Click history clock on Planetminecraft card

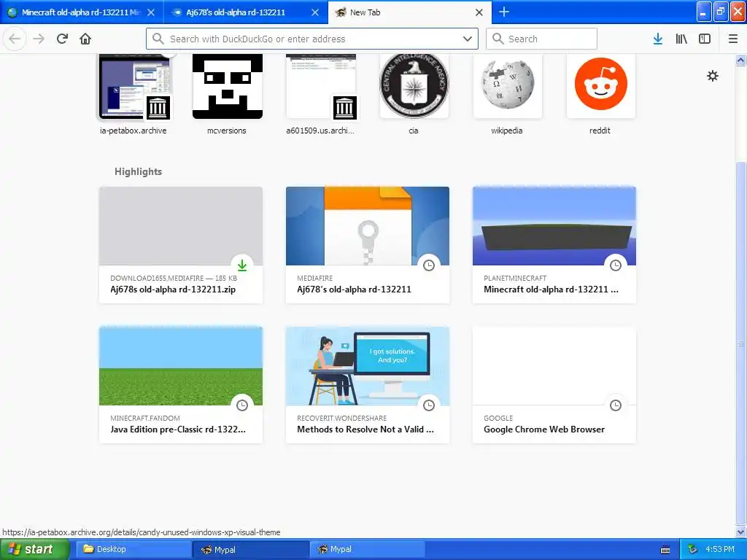pyautogui.click(x=616, y=265)
